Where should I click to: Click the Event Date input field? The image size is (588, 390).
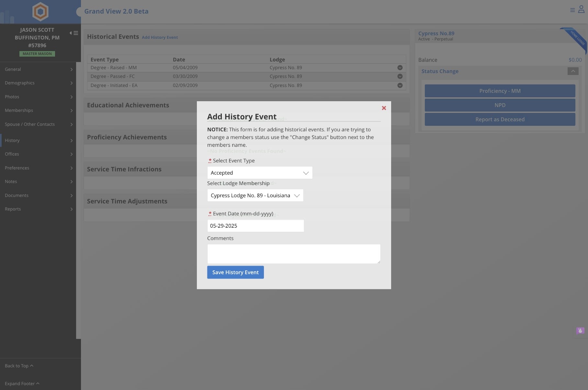(255, 226)
